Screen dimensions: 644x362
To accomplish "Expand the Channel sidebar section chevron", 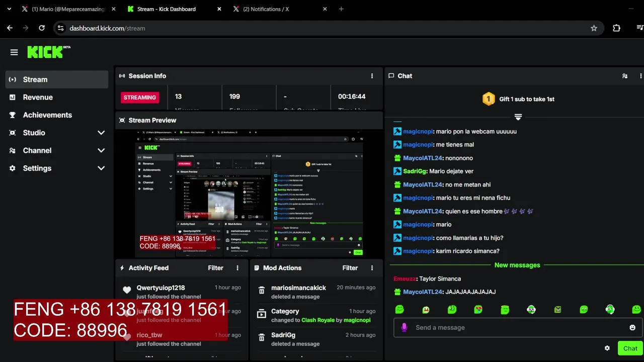I will click(101, 150).
